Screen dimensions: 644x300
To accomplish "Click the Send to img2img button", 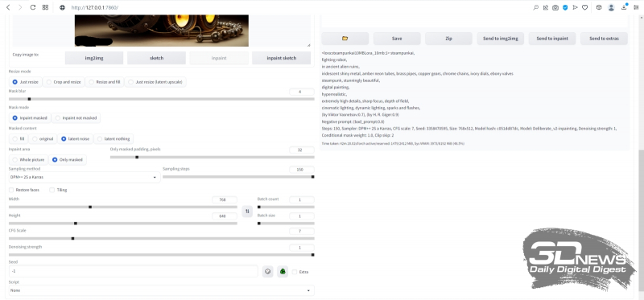I will pyautogui.click(x=500, y=38).
